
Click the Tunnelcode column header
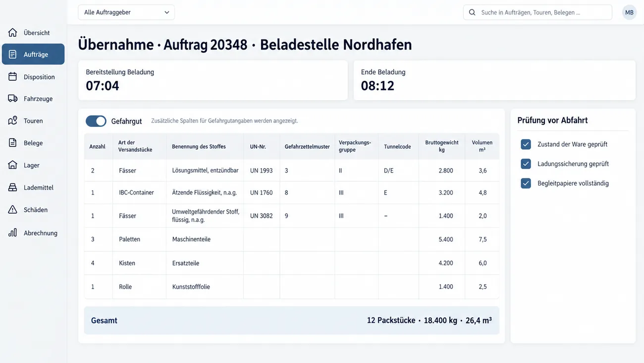[397, 146]
